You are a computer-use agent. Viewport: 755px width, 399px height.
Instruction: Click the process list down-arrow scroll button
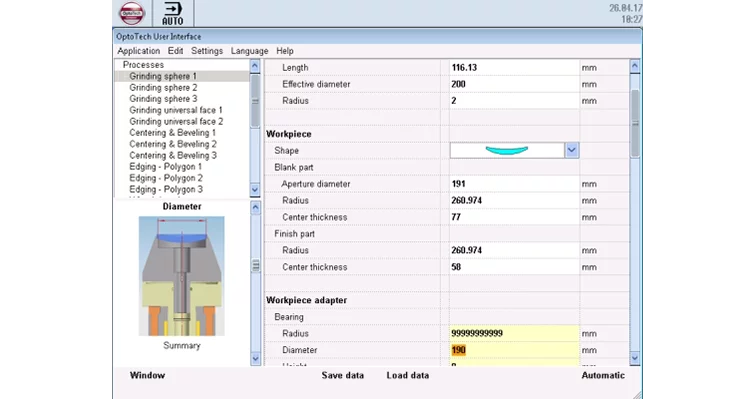[255, 190]
